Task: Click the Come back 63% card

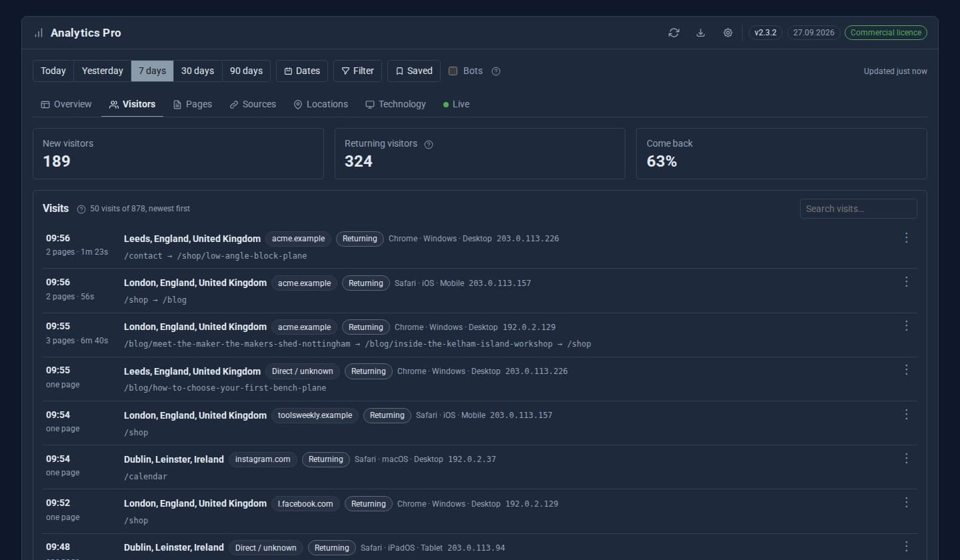Action: 781,153
